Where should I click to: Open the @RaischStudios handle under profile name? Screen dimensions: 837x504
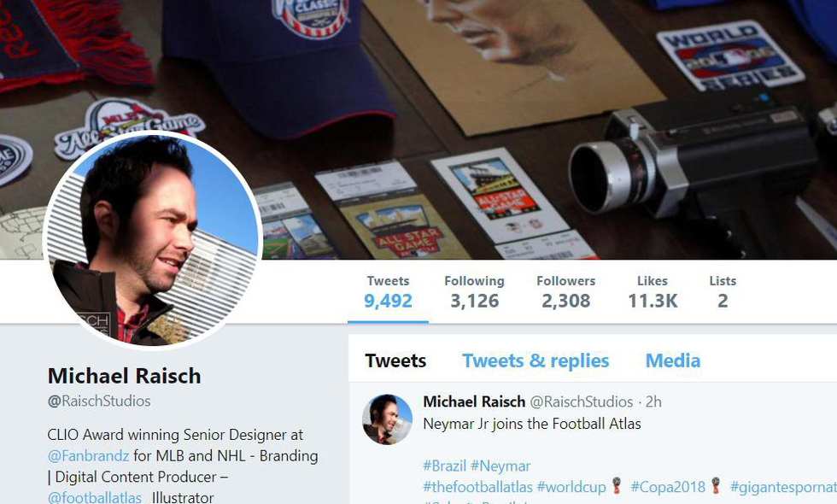pyautogui.click(x=99, y=401)
